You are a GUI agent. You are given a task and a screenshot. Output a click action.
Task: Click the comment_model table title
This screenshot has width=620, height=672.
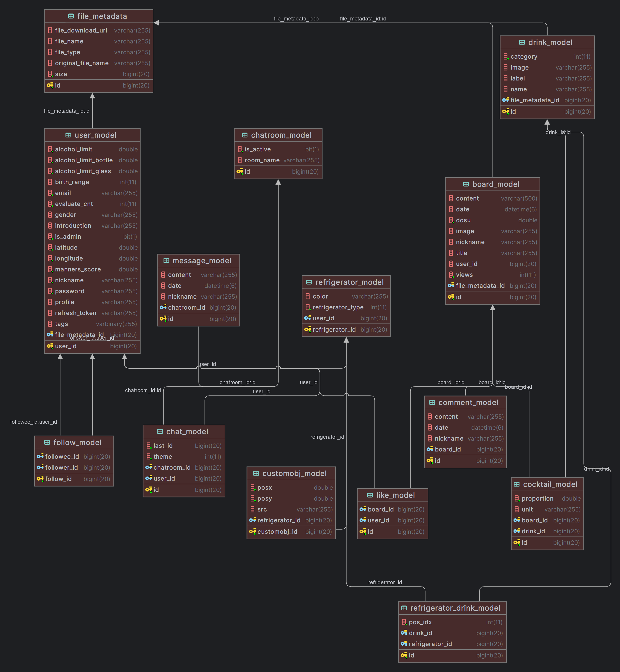(468, 402)
